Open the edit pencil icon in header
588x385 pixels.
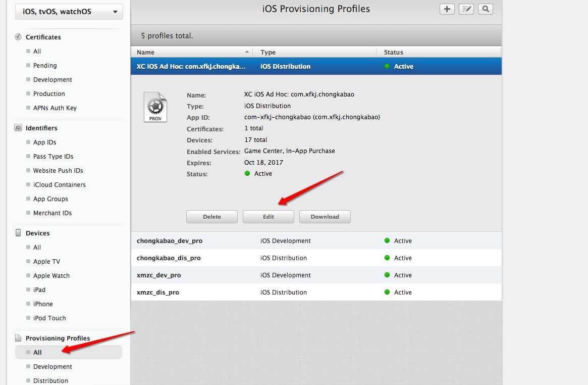tap(466, 9)
